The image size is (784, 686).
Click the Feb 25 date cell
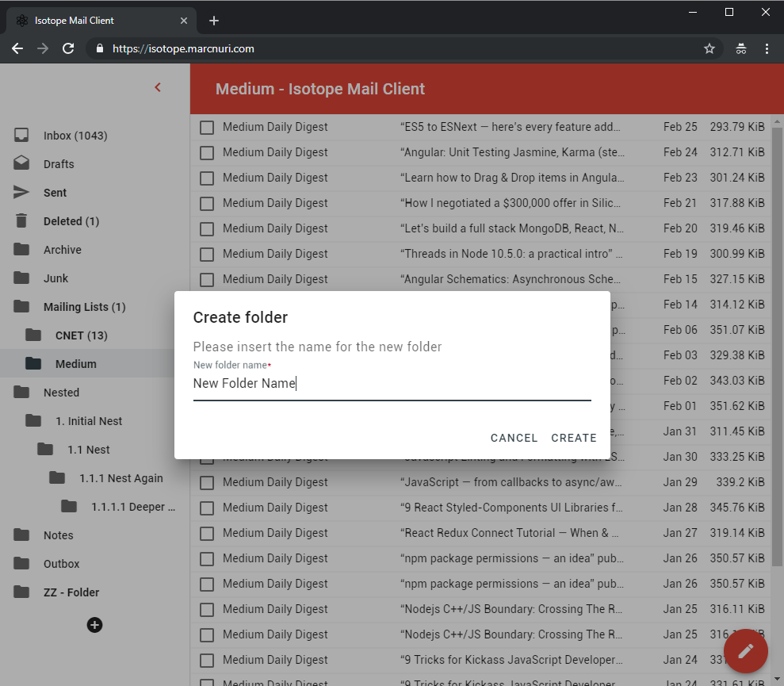(680, 127)
